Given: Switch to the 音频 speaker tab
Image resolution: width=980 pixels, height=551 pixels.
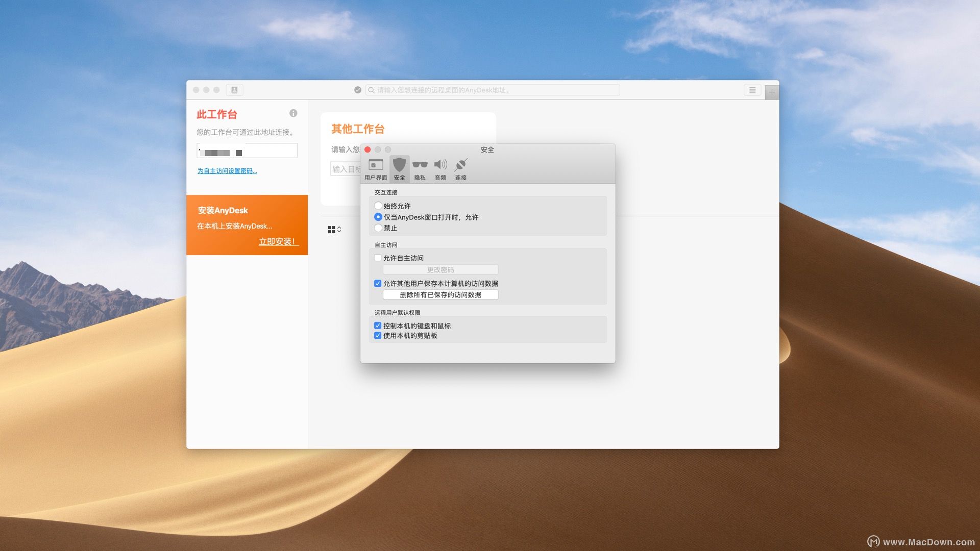Looking at the screenshot, I should [440, 169].
